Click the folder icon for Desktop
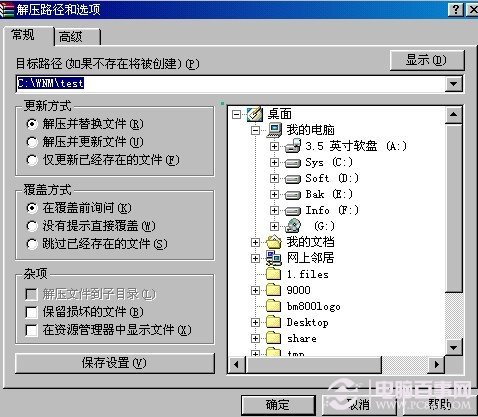This screenshot has width=478, height=417. pyautogui.click(x=274, y=322)
